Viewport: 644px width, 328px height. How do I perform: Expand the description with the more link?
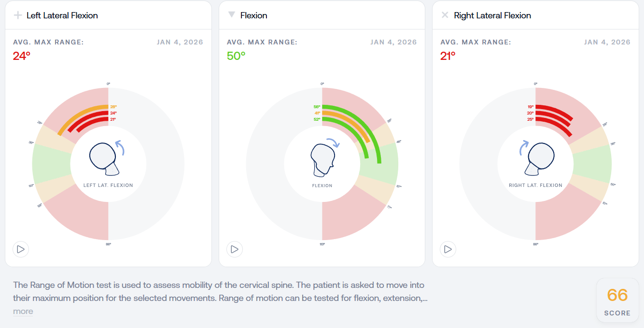click(23, 311)
